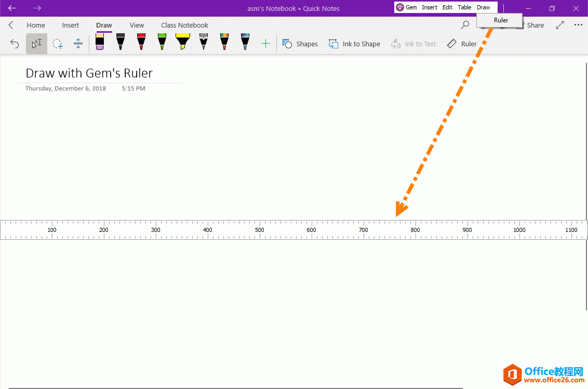Click the Undo arrow icon
Viewport: 588px width, 389px height.
tap(14, 43)
